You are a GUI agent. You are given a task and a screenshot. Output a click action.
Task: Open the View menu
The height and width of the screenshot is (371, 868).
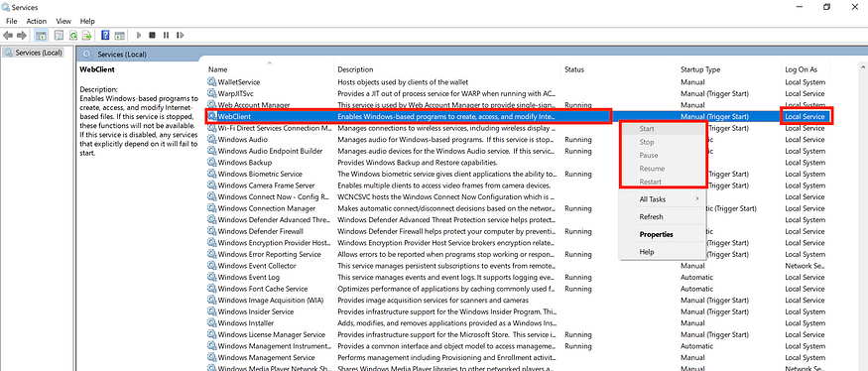(x=63, y=21)
